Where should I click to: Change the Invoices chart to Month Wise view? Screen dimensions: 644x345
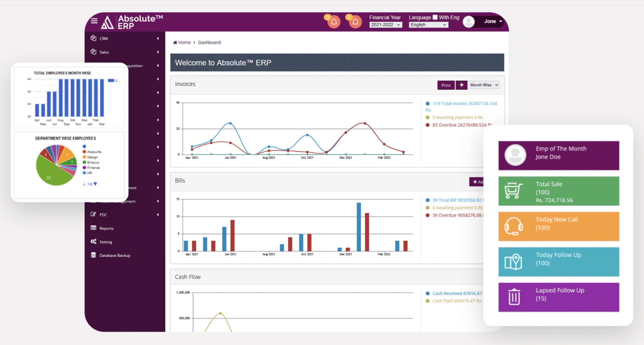(x=483, y=85)
